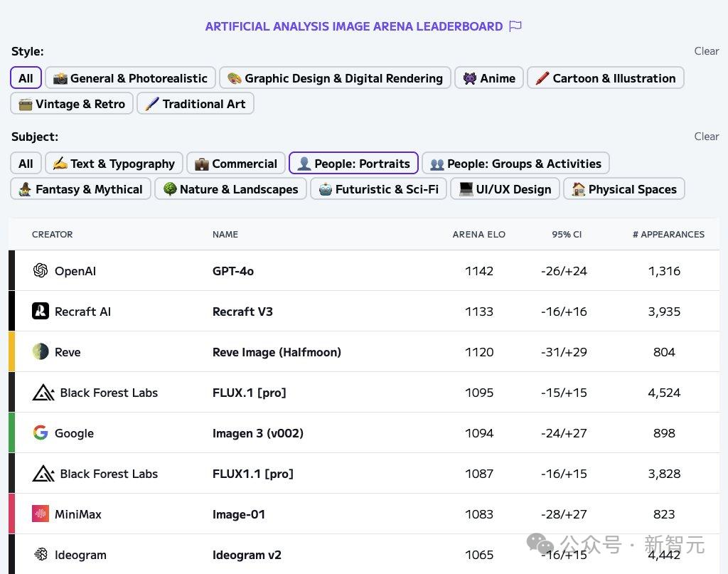Deselect the People: Portraits subject filter

354,164
